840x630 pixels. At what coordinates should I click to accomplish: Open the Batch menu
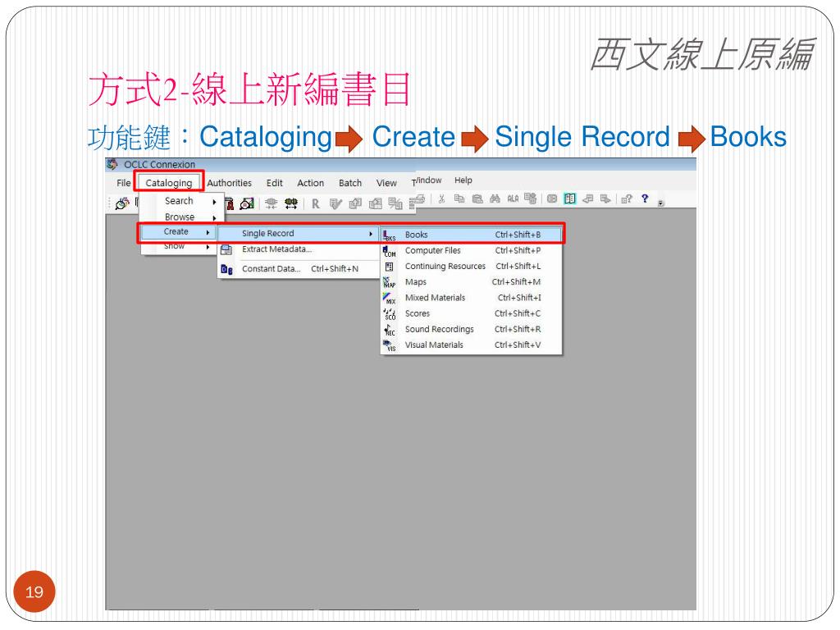350,183
